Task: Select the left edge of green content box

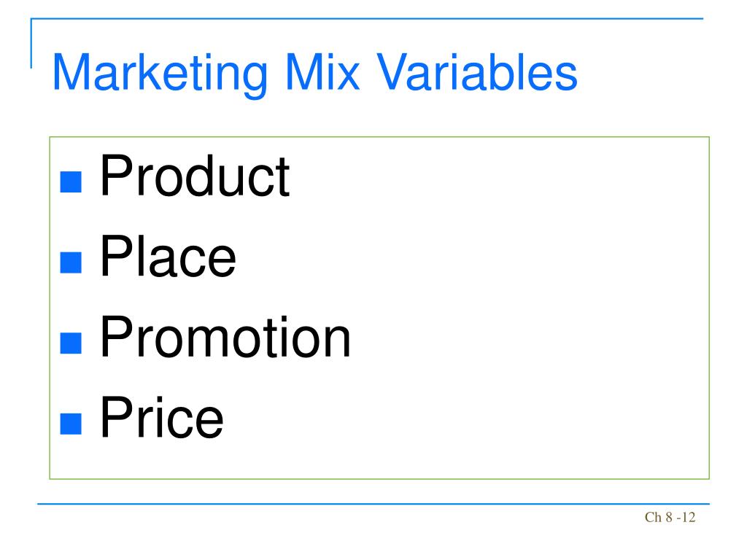Action: 50,308
